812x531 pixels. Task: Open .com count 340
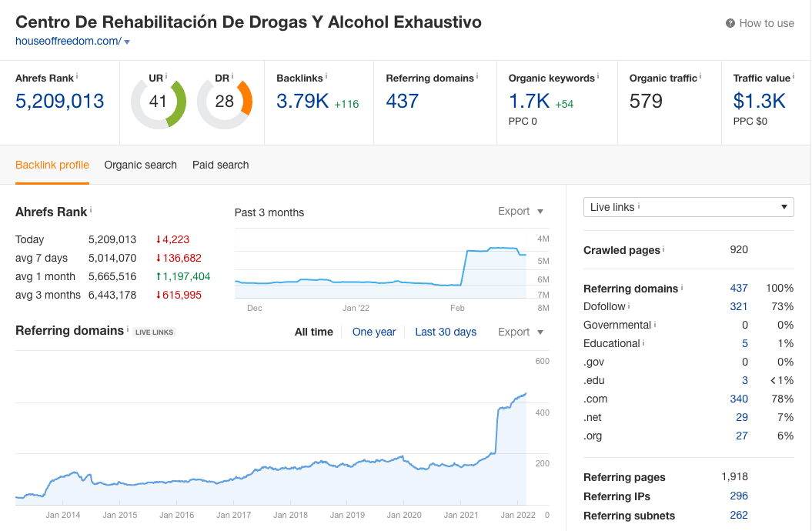click(x=738, y=399)
